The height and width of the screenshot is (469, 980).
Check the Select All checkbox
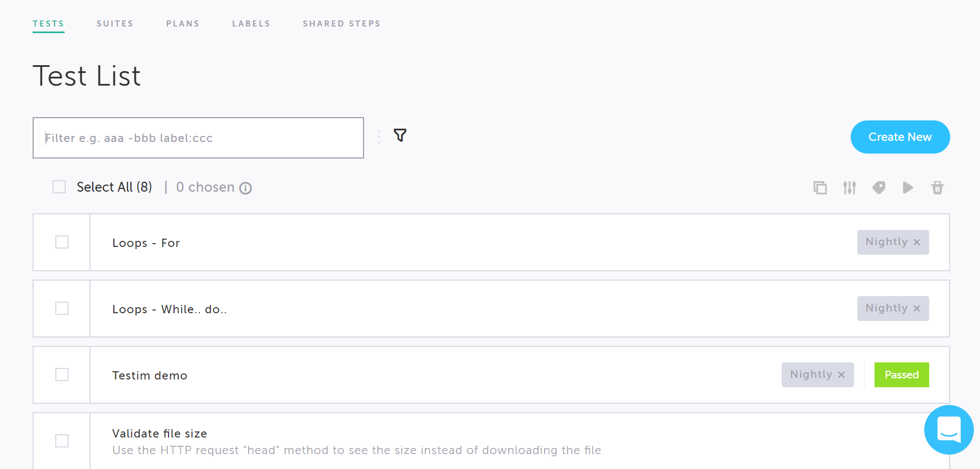59,187
